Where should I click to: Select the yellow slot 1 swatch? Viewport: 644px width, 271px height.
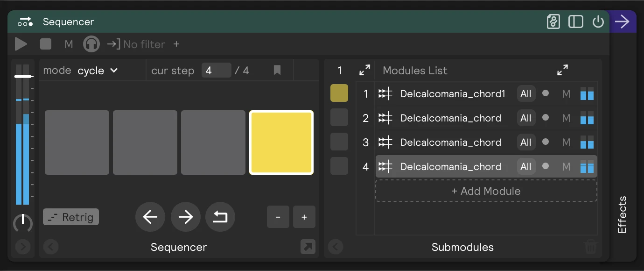point(339,93)
